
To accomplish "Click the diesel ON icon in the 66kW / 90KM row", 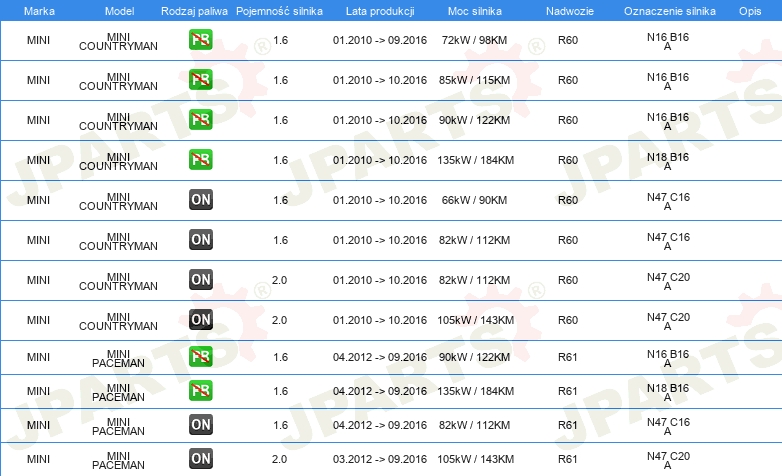I will pos(200,200).
